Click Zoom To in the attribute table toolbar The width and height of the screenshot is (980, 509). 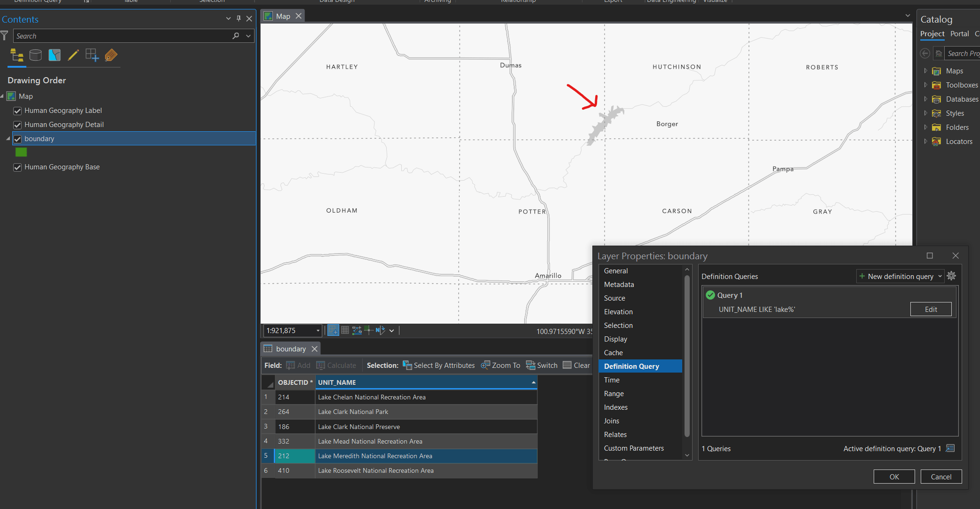coord(500,365)
